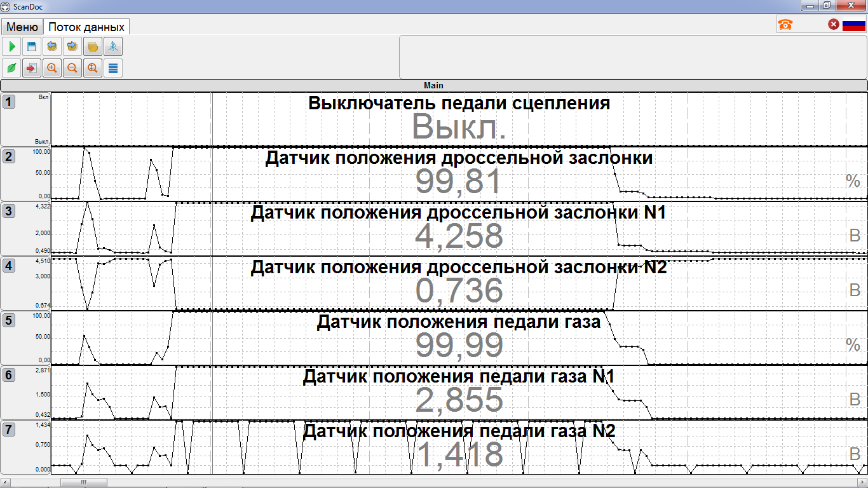Click the red arrow document export icon
Viewport: 868px width, 488px height.
tap(32, 68)
